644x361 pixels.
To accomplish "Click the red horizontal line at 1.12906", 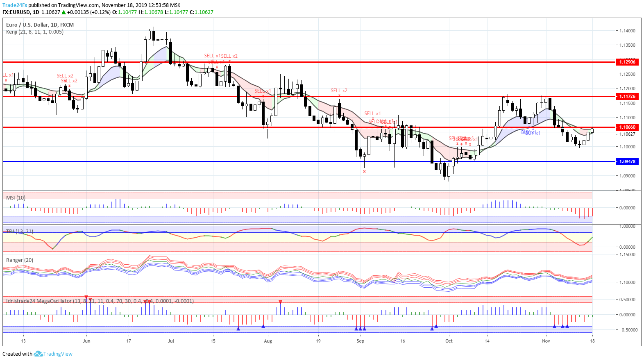I will tap(309, 62).
